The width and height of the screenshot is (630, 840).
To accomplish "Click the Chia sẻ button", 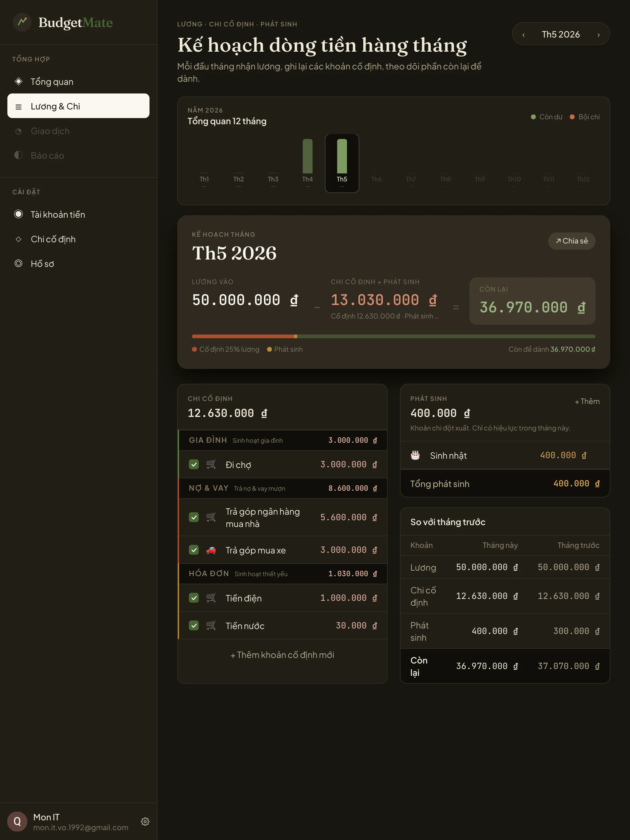I will [x=572, y=241].
